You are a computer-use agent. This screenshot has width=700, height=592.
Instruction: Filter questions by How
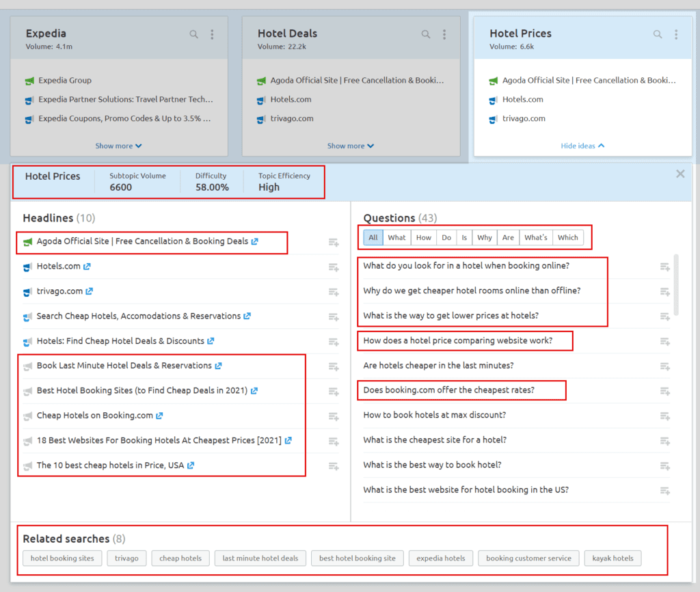pyautogui.click(x=424, y=237)
